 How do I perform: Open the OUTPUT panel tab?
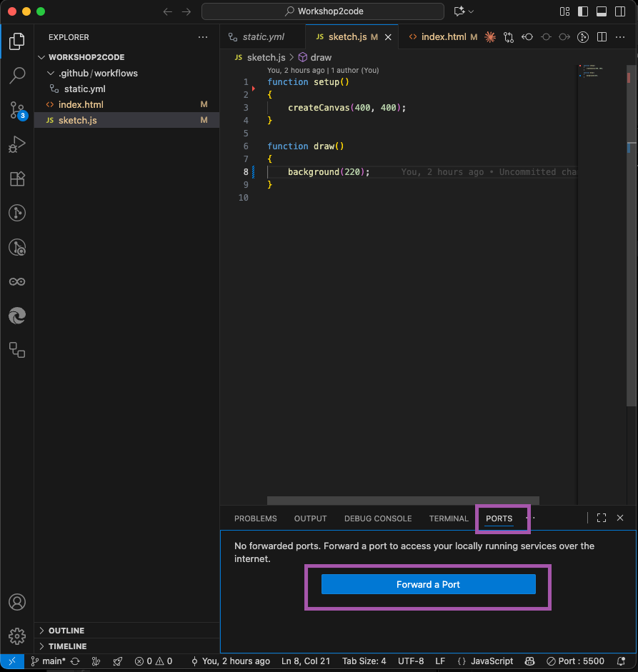coord(310,518)
